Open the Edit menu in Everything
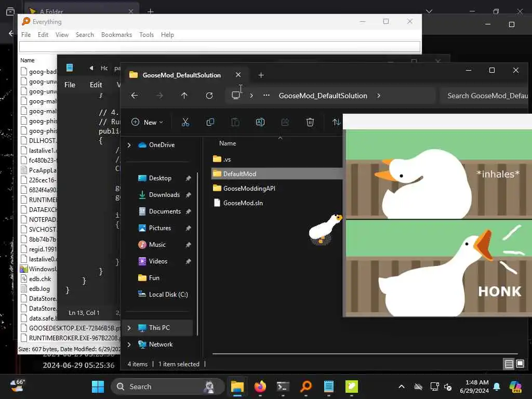Viewport: 532px width, 399px height. [x=43, y=35]
